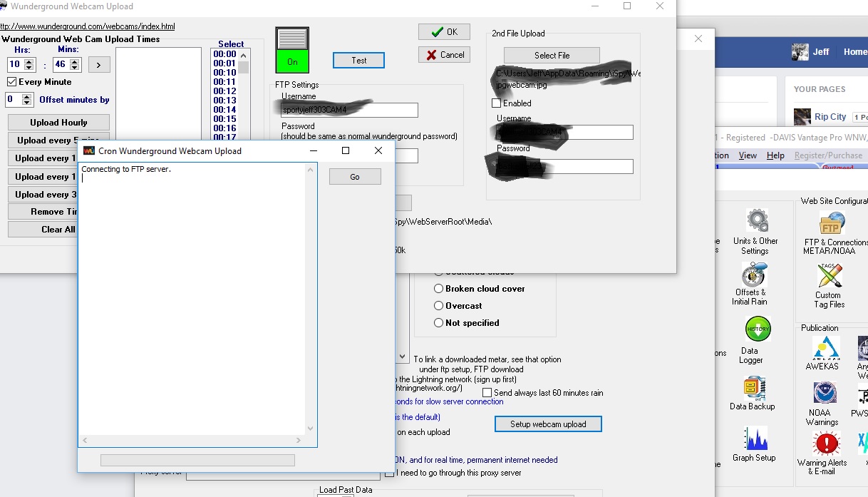The height and width of the screenshot is (497, 868).
Task: Adjust the Mins spinner arrows
Action: pyautogui.click(x=76, y=65)
